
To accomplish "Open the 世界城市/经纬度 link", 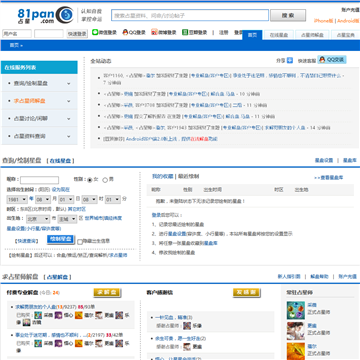I will [103, 219].
